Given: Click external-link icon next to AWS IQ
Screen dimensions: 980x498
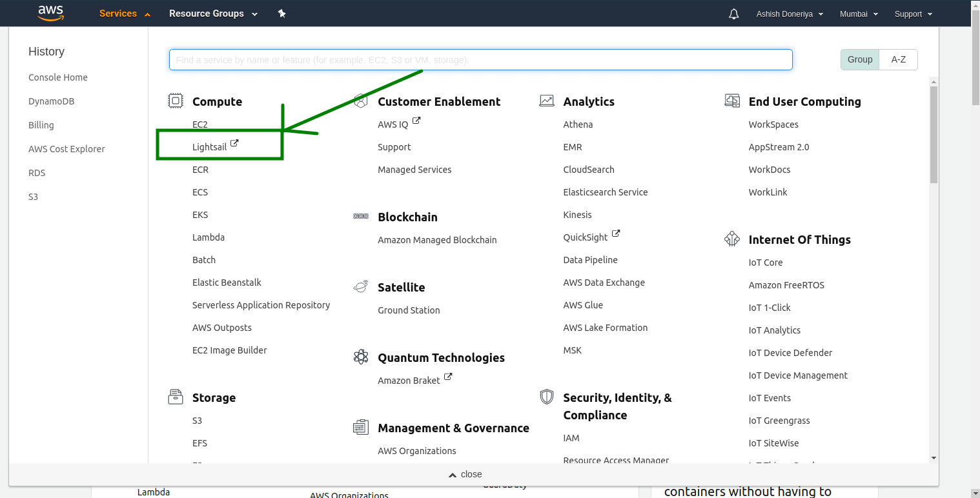Looking at the screenshot, I should [x=416, y=121].
